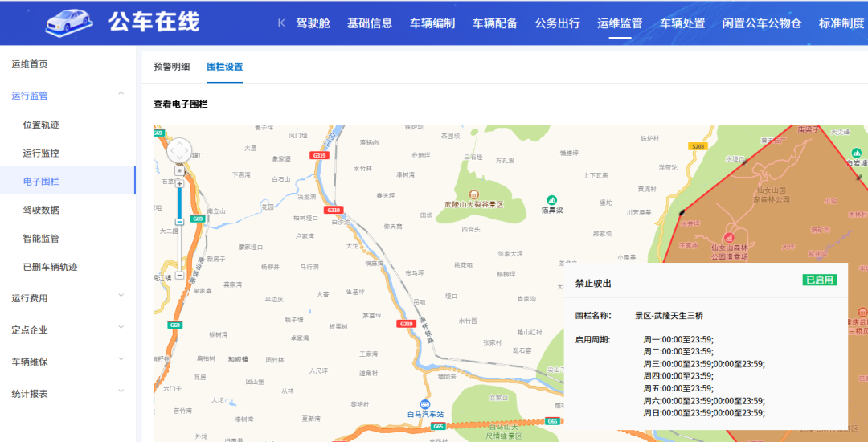Screen dimensions: 868x442
Task: Click the 猫鼻梁 mountain marker on map
Action: 551,200
